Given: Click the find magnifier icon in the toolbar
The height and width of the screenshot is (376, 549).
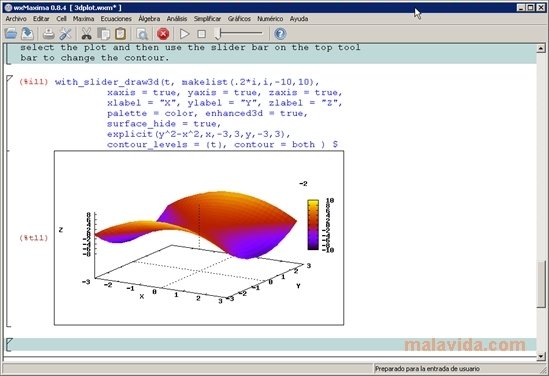Looking at the screenshot, I should [x=142, y=34].
